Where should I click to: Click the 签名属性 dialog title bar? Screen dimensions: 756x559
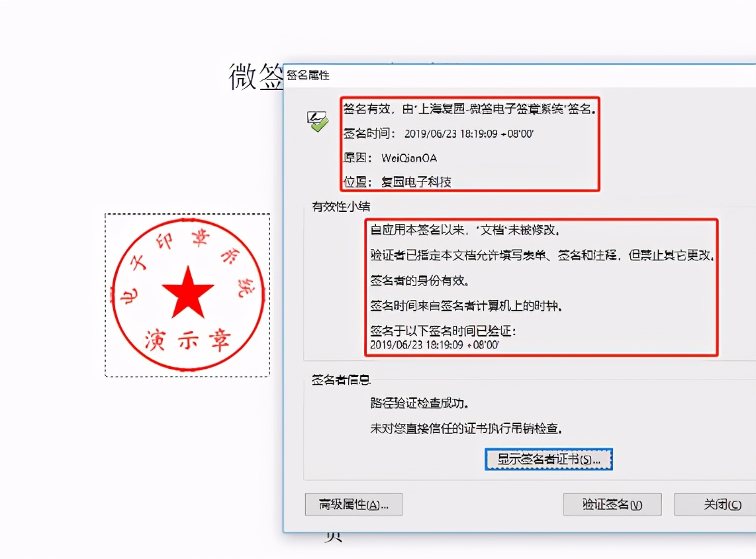click(x=520, y=76)
